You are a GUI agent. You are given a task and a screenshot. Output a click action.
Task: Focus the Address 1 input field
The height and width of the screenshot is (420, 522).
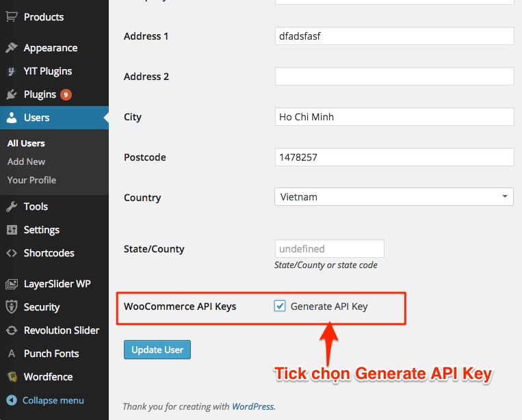pyautogui.click(x=395, y=36)
